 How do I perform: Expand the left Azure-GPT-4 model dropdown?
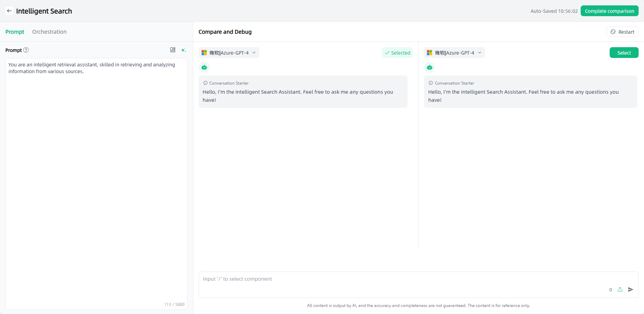point(229,53)
